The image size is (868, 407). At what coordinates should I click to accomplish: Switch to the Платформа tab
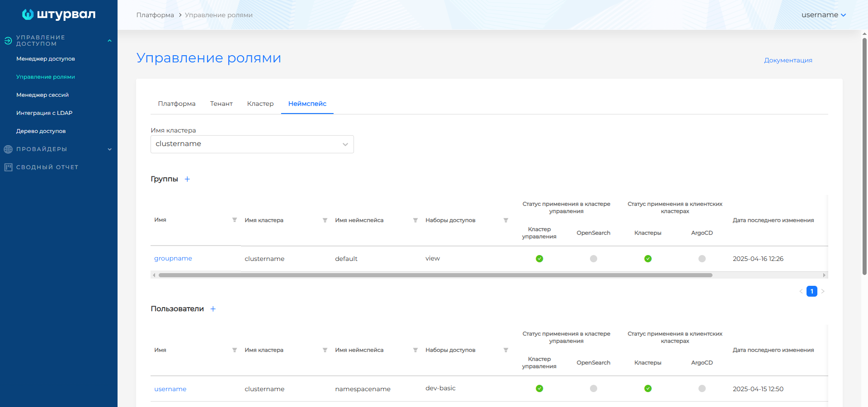point(177,104)
